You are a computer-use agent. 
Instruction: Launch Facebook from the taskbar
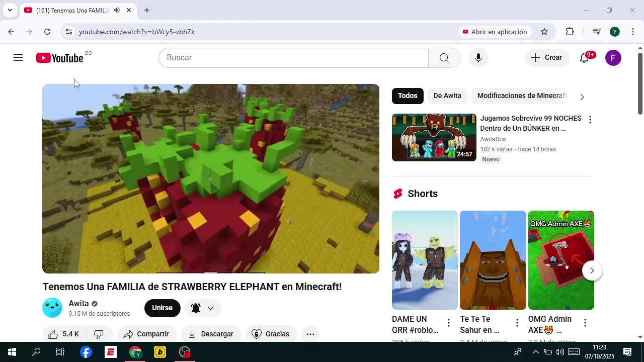pyautogui.click(x=86, y=352)
